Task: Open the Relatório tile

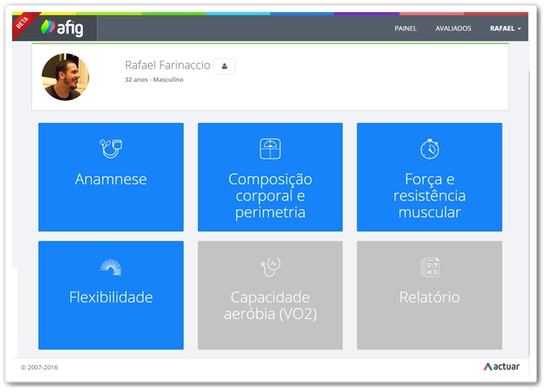Action: (x=430, y=295)
